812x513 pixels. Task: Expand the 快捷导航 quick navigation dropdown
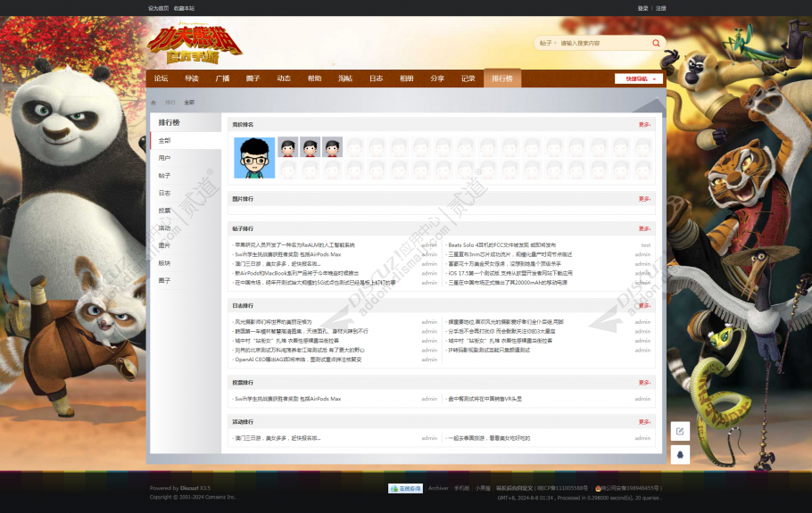(639, 79)
